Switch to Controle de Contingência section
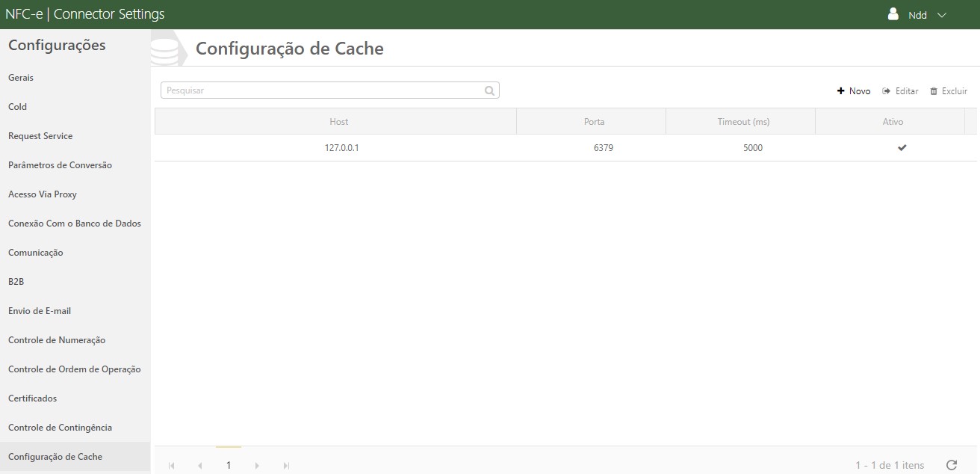Screen dimensions: 980x474 pyautogui.click(x=61, y=427)
